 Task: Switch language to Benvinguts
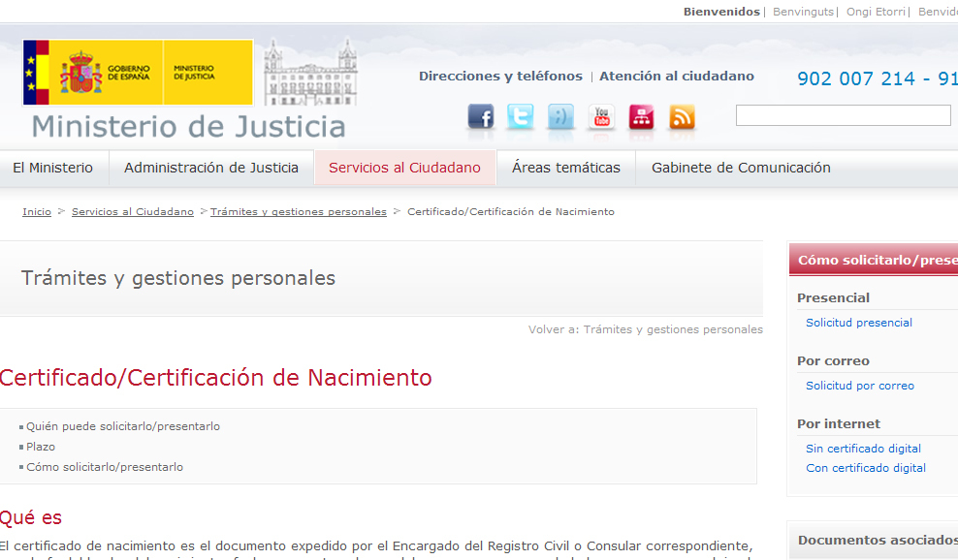point(805,12)
